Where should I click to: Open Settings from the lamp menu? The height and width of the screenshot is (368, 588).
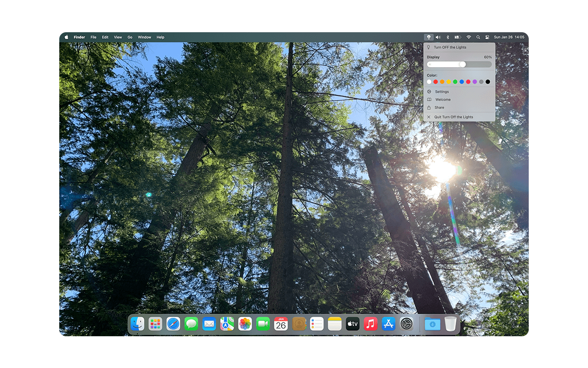[459, 92]
